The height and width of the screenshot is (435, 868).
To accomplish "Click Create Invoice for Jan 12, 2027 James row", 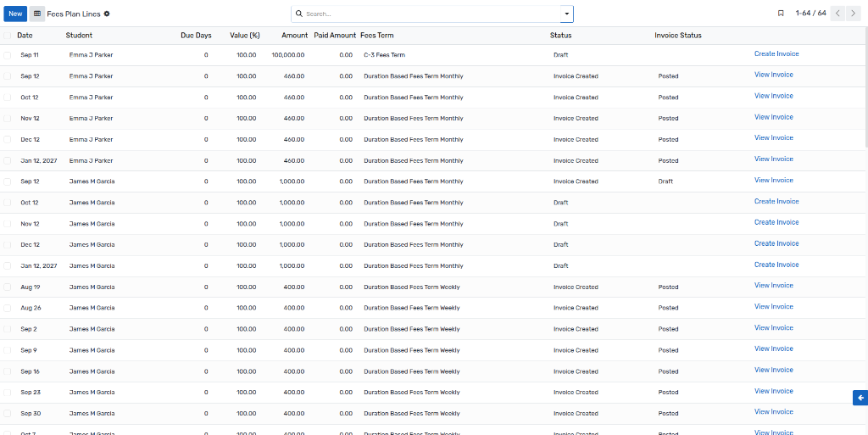I will click(x=776, y=265).
